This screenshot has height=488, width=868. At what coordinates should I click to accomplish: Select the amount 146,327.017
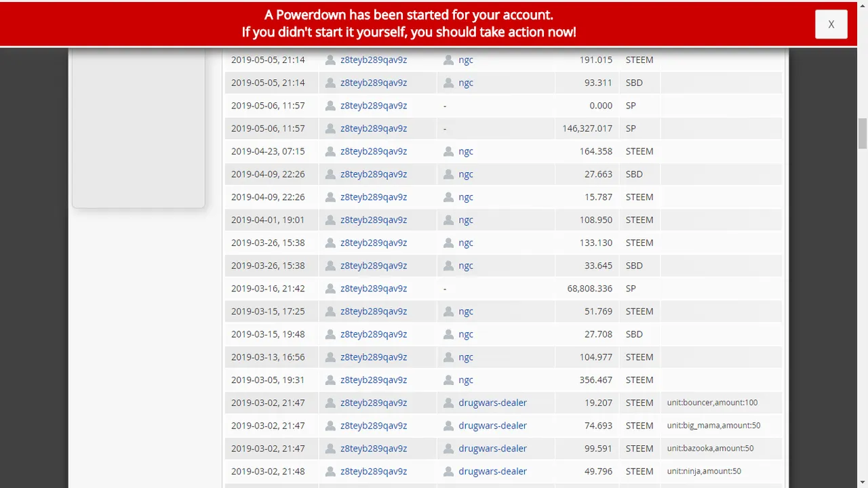point(587,128)
